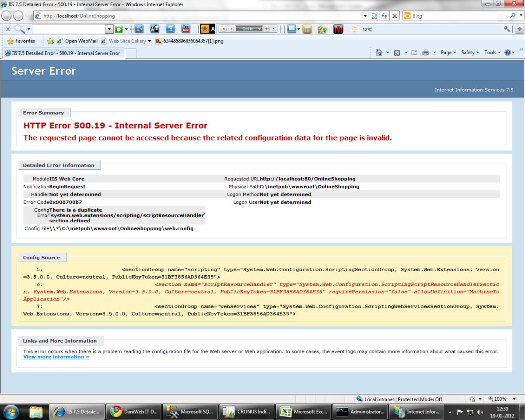Viewport: 525px width, 420px height.
Task: Click the taskbar clock showing 12:30
Action: (502, 412)
